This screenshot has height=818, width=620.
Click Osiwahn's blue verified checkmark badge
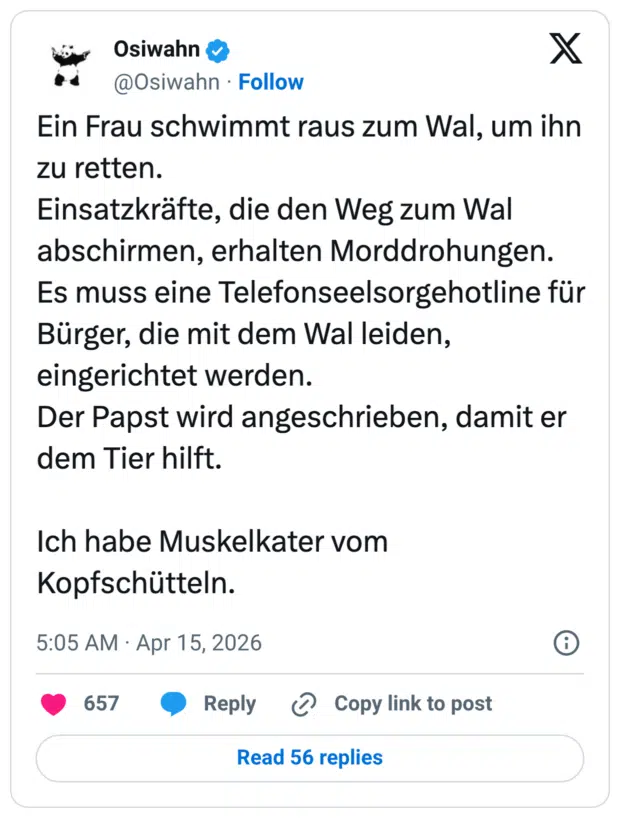tap(216, 49)
